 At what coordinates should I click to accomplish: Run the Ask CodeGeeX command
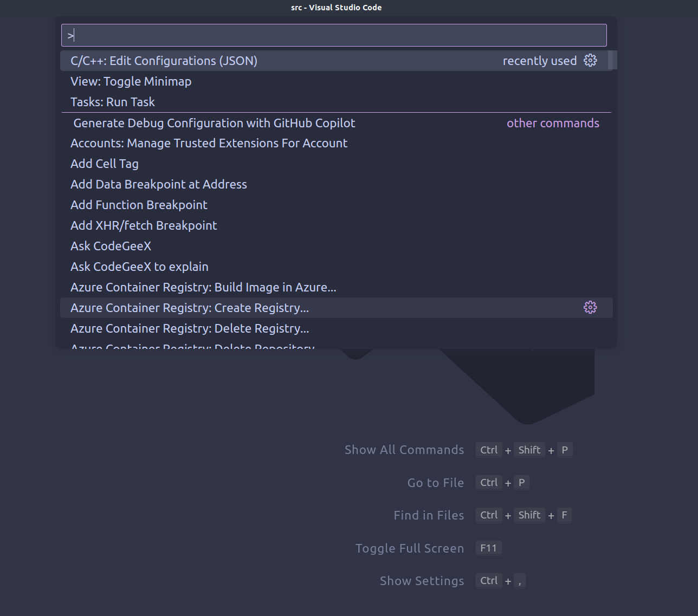point(111,246)
